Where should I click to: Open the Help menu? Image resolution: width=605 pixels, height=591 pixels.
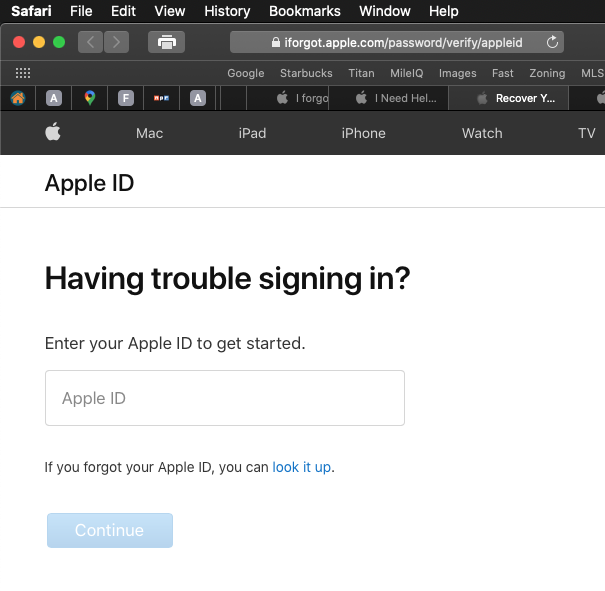coord(444,11)
